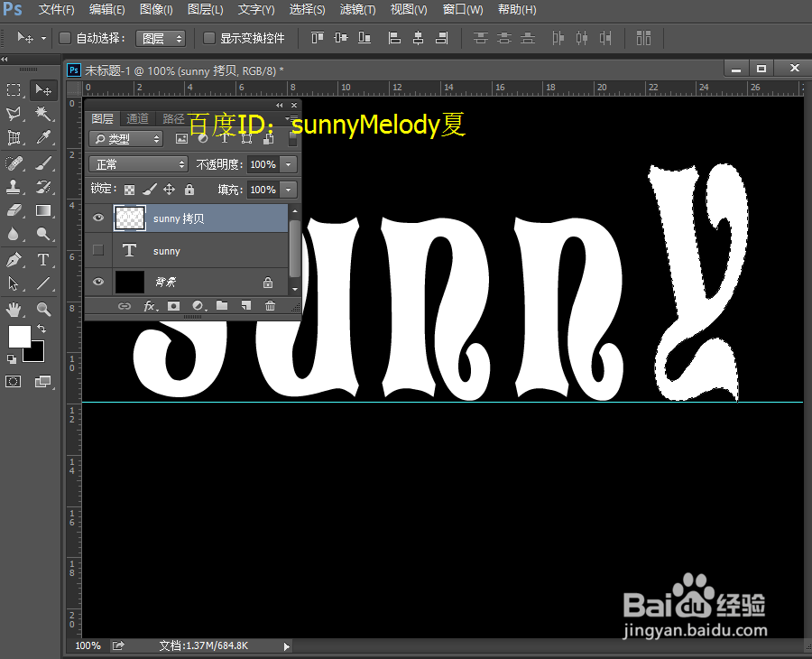Select the Eraser tool
Viewport: 812px width, 659px height.
[14, 210]
